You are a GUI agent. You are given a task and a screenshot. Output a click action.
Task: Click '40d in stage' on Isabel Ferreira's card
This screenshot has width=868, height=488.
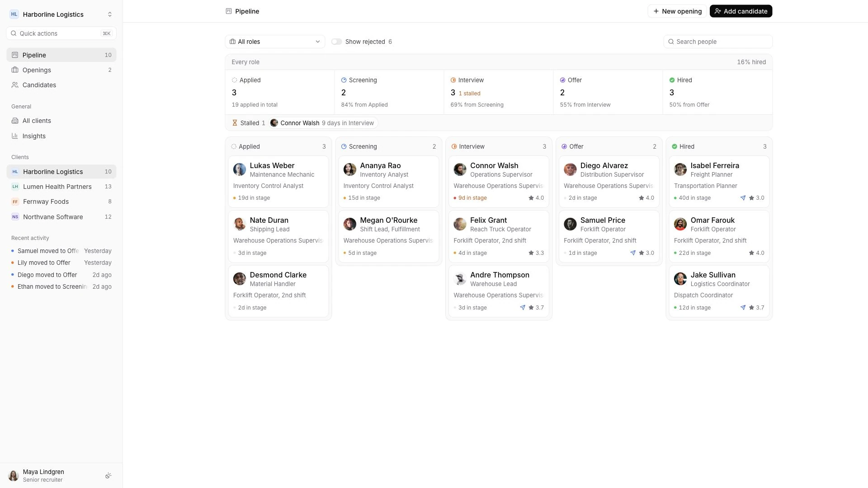click(x=695, y=198)
